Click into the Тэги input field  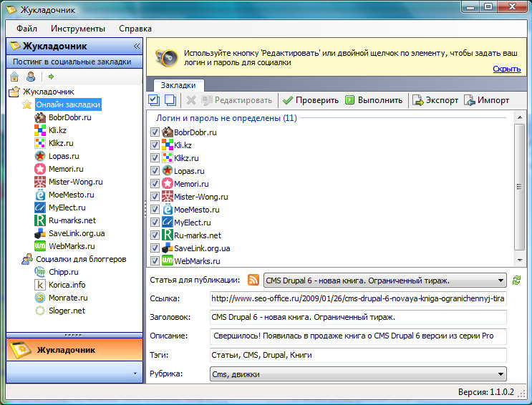point(358,355)
